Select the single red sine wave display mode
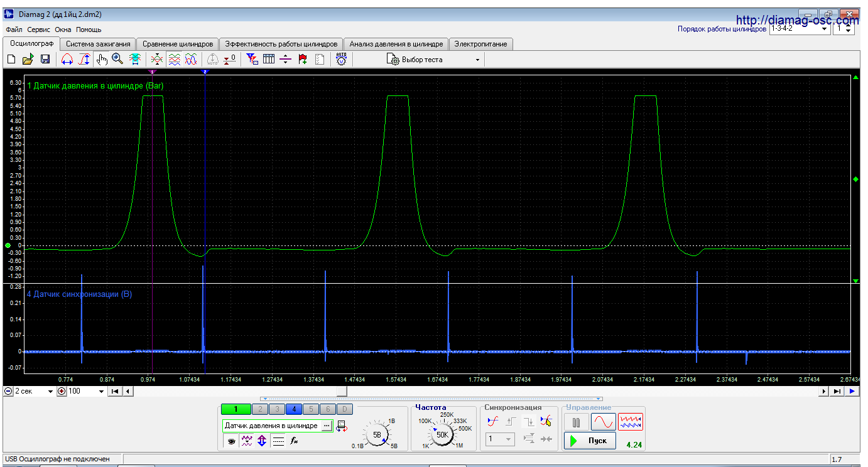The image size is (868, 467). [x=603, y=422]
